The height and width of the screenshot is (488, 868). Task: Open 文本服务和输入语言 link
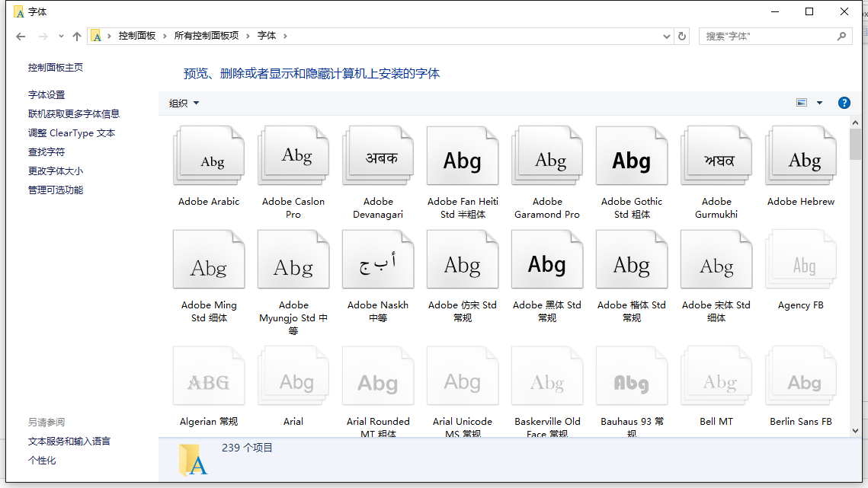69,442
